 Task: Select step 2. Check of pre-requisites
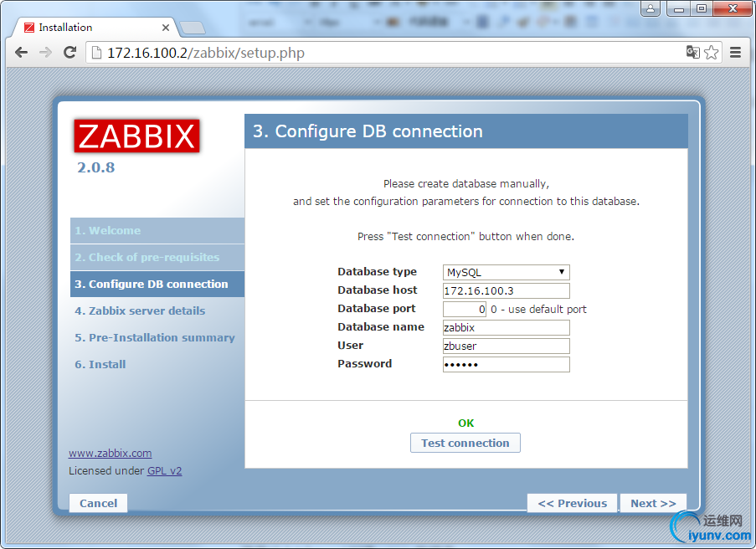[x=157, y=258]
